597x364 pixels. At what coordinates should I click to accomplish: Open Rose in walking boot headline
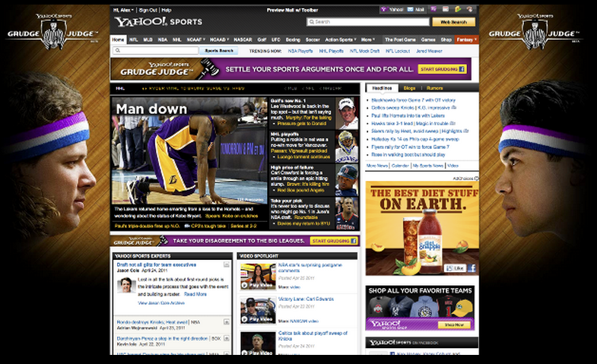click(x=408, y=154)
